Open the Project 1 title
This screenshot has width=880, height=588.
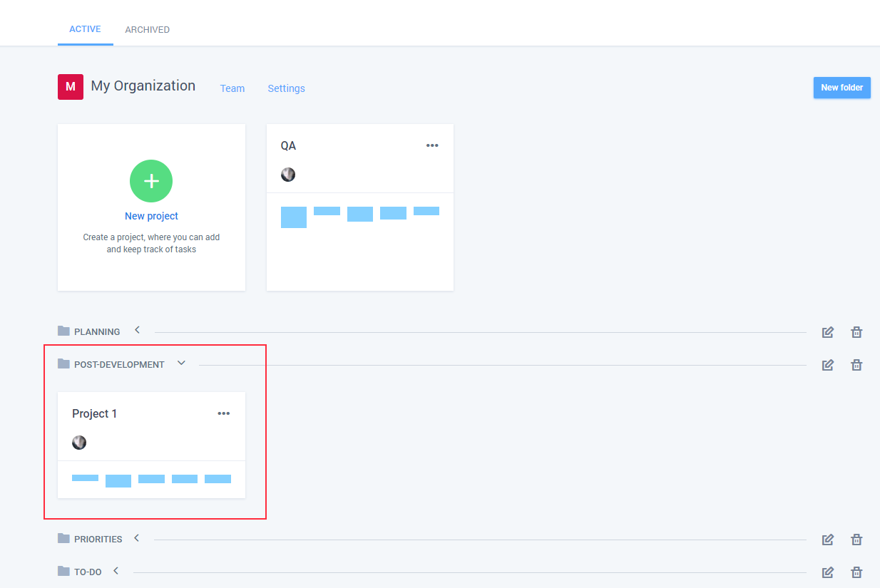[94, 413]
